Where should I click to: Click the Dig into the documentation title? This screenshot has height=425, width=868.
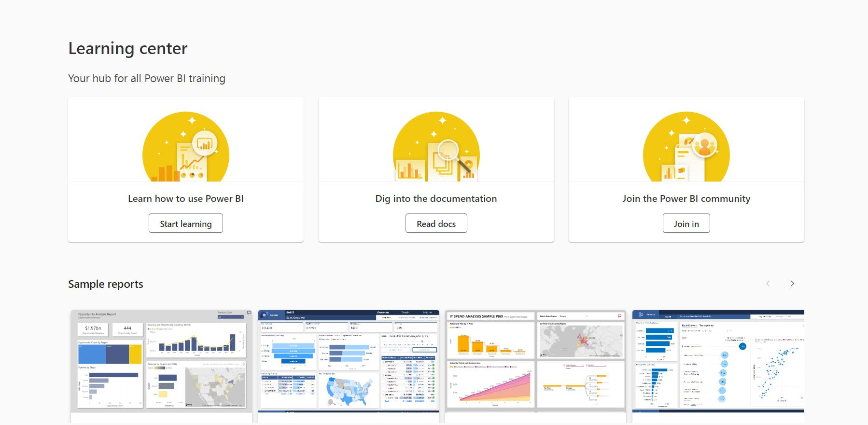[x=436, y=198]
